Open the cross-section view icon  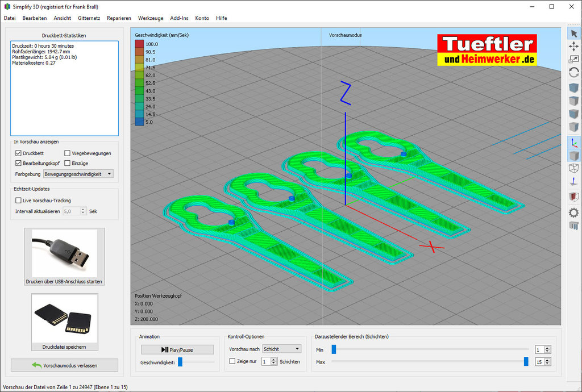573,197
